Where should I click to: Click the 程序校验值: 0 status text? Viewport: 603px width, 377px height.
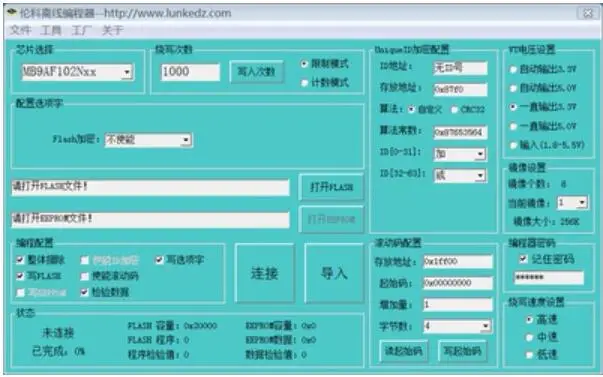coord(158,354)
